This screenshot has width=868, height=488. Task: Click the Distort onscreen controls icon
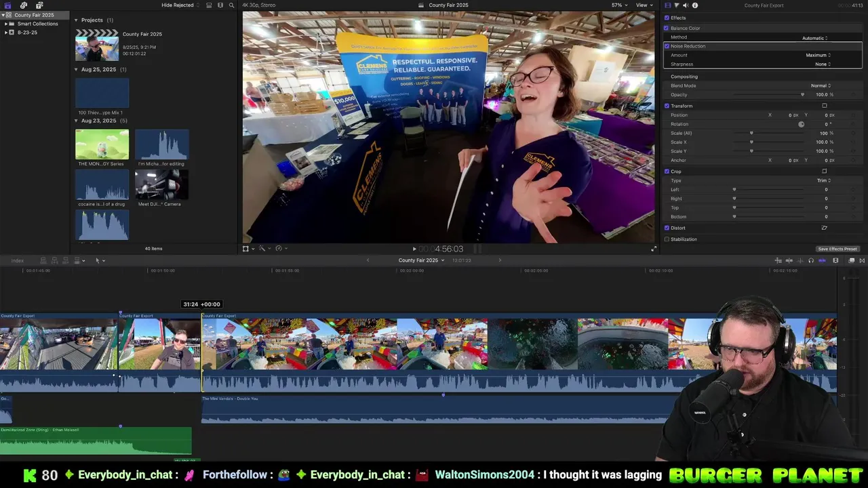click(x=825, y=228)
